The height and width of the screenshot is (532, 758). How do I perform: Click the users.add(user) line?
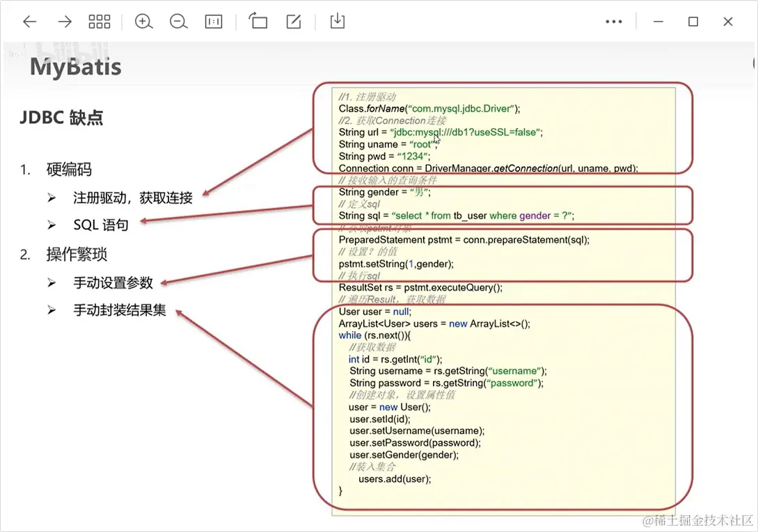click(395, 479)
